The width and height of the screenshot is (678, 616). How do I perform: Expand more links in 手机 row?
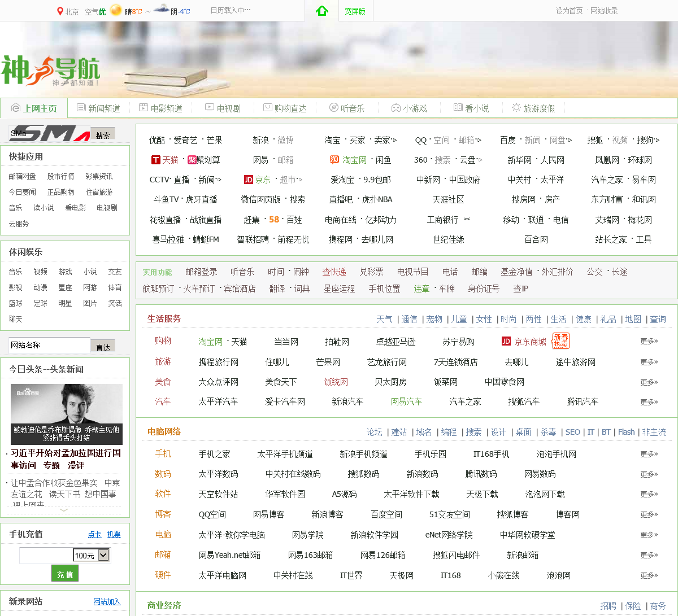tap(649, 454)
